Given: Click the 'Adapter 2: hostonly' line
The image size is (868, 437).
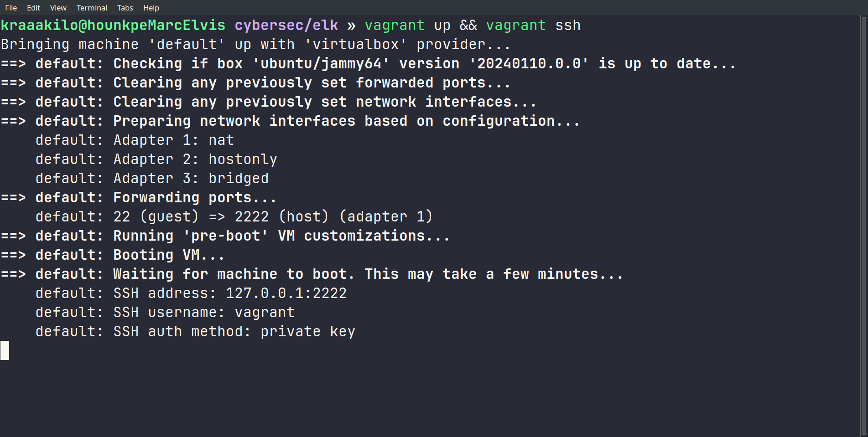Looking at the screenshot, I should [195, 159].
